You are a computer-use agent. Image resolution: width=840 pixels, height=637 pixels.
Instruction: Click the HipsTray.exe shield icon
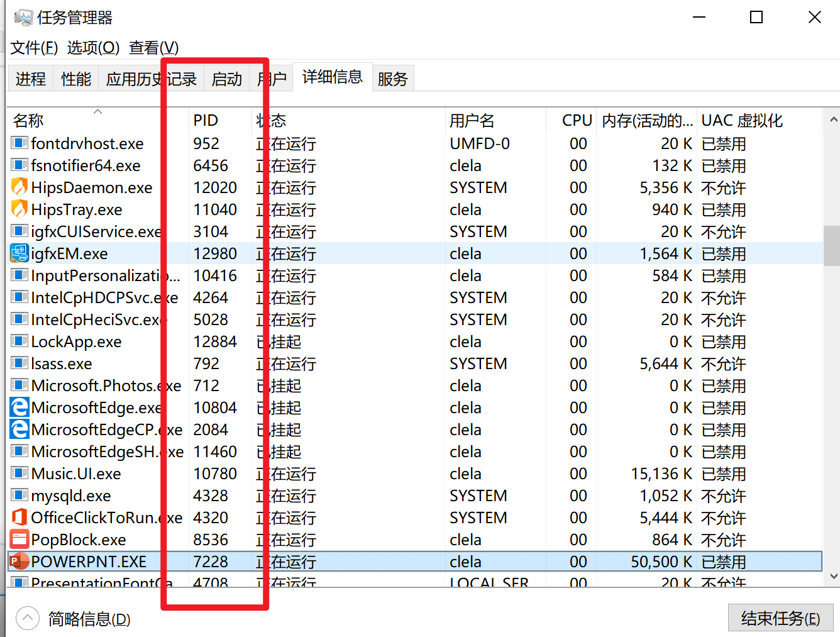coord(19,209)
